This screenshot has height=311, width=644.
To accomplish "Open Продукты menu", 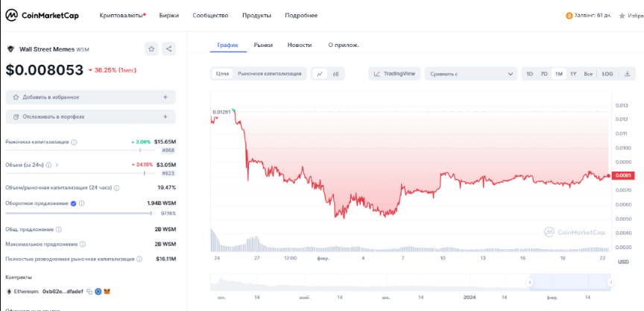I will [x=256, y=16].
